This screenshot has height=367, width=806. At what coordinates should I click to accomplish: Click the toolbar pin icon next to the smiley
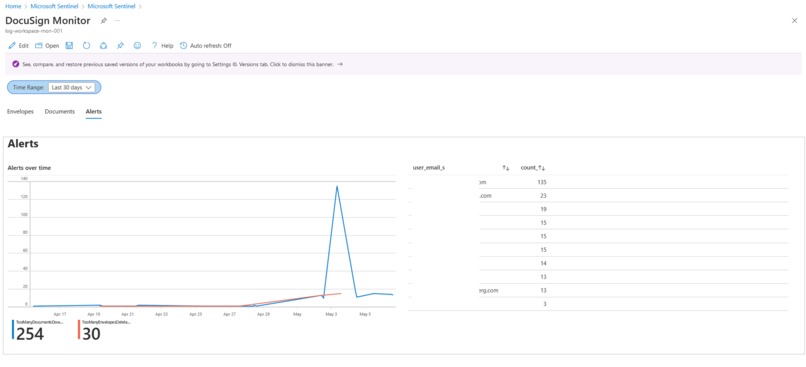(x=120, y=46)
